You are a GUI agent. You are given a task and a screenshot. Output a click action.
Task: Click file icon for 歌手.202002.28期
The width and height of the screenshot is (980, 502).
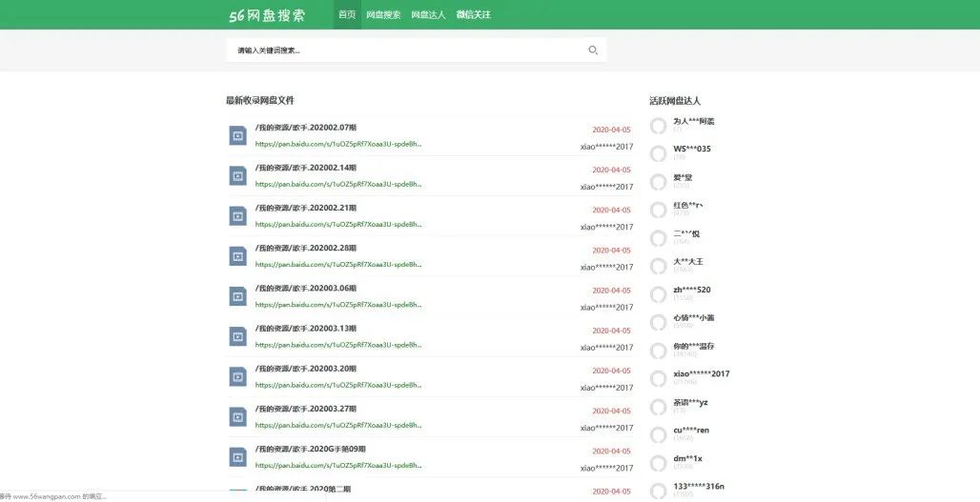[x=237, y=256]
